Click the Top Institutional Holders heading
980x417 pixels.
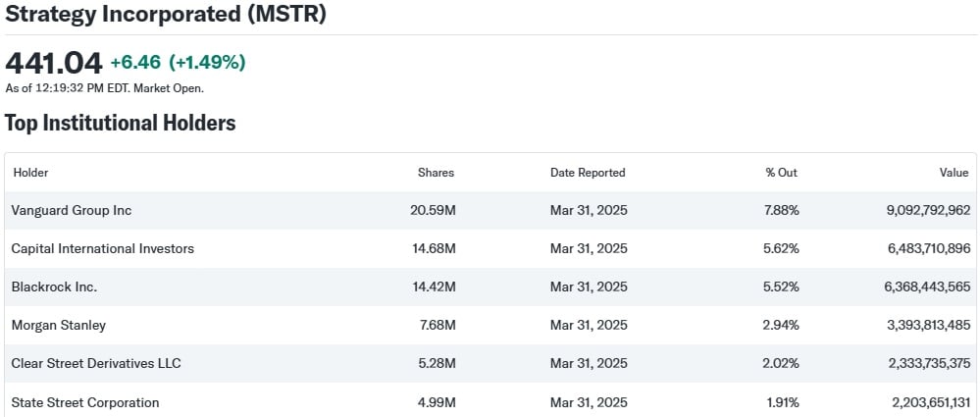click(x=121, y=123)
